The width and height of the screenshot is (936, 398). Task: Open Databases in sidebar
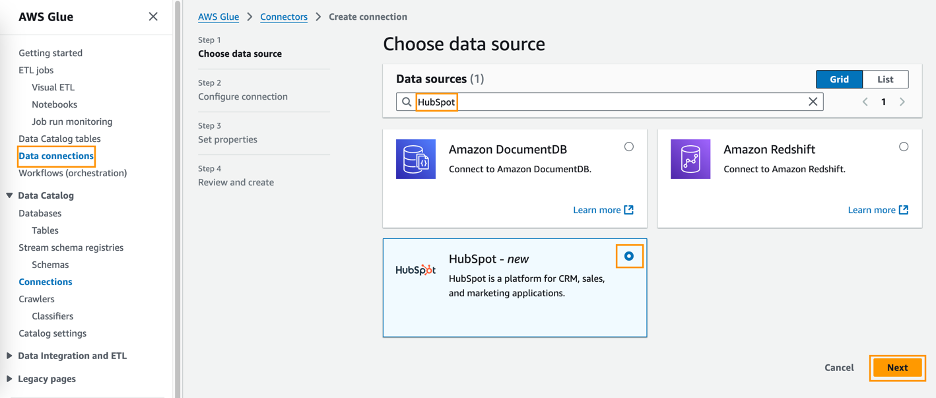click(40, 213)
